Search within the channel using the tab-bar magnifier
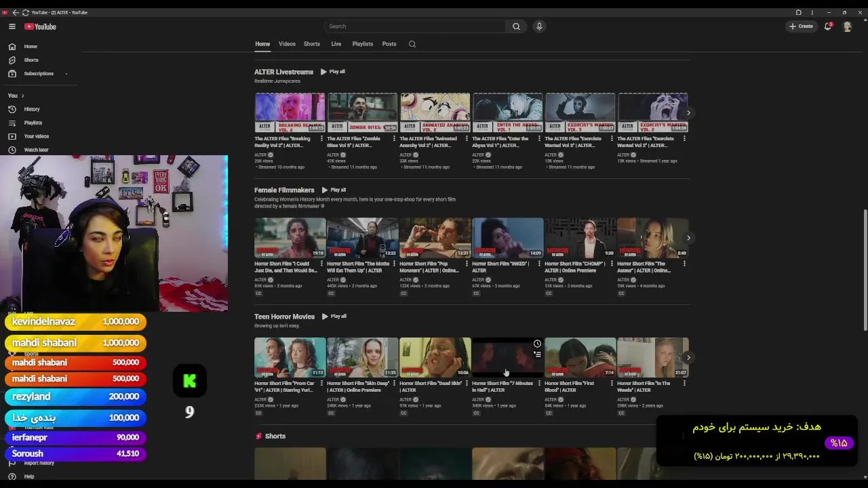Screen dimensions: 868x488 [412, 44]
